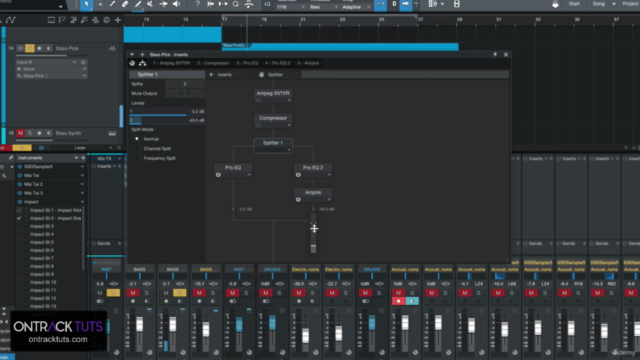Screen dimensions: 640x360
Task: Click bar 21 on the timeline ruler
Action: click(303, 20)
